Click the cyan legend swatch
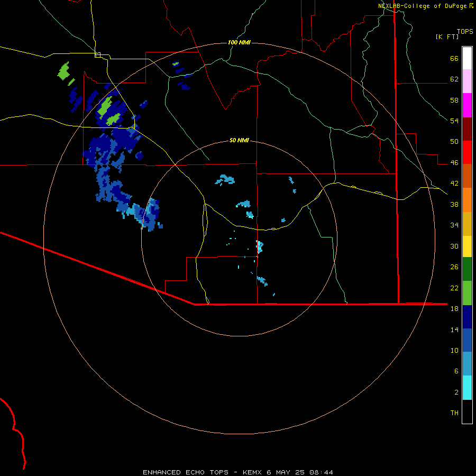476x476 pixels. [467, 388]
